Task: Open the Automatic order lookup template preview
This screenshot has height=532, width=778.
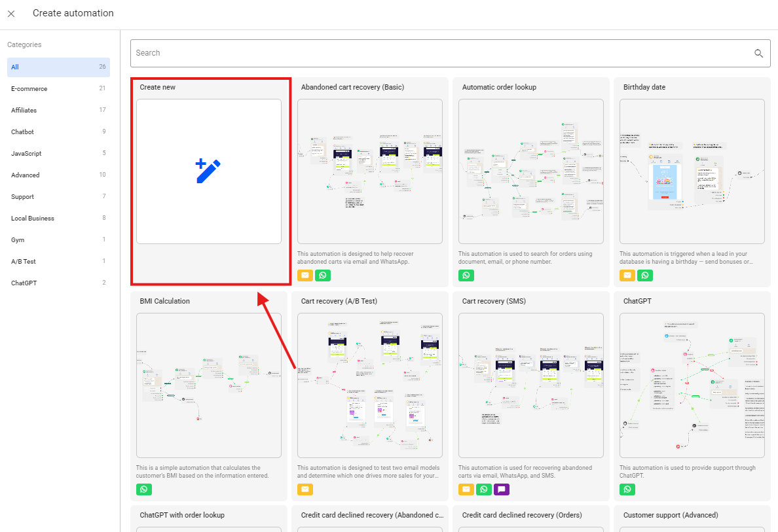Action: tap(530, 171)
